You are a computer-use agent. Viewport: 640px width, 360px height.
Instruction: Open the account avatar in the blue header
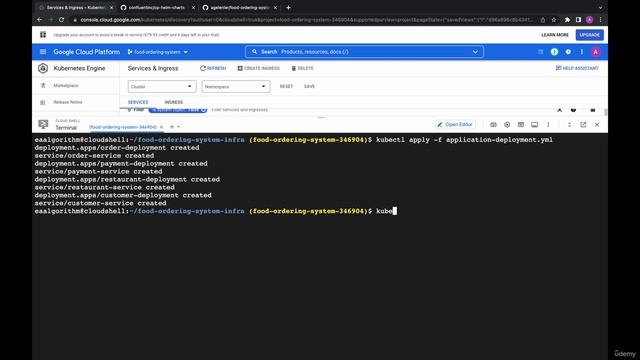596,52
